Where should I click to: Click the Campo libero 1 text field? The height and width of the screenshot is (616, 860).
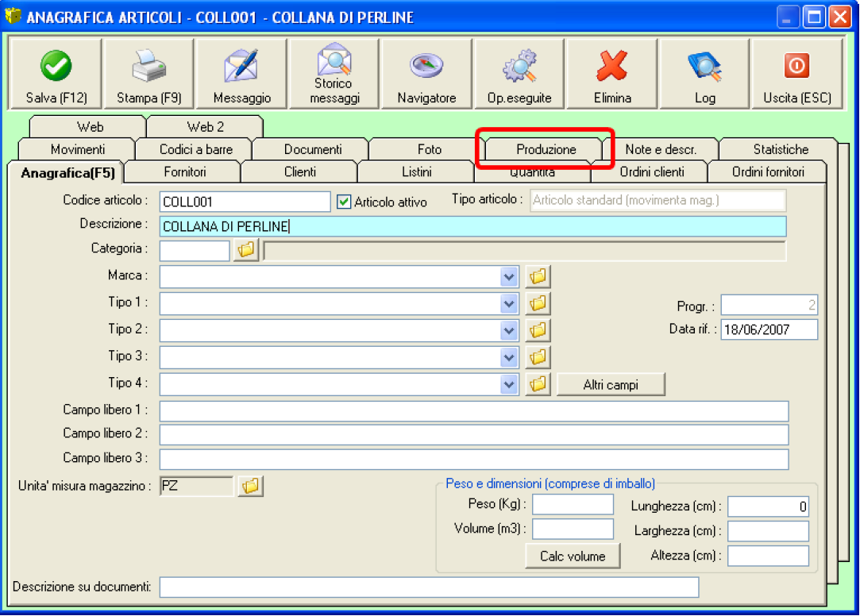[474, 410]
